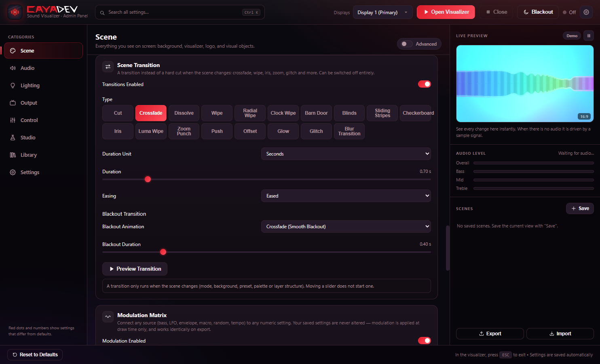The height and width of the screenshot is (364, 600).
Task: Disable the Transitions Enabled switch
Action: (x=425, y=84)
